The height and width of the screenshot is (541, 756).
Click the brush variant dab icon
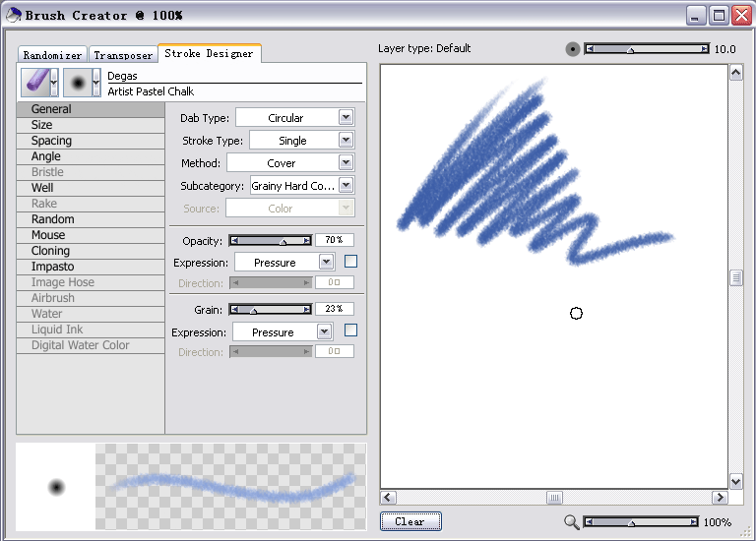[x=78, y=83]
